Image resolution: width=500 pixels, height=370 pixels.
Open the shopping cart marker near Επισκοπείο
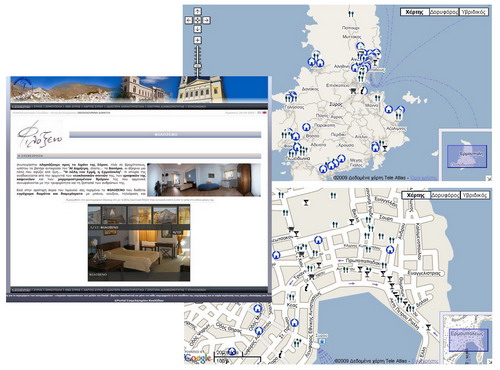coord(353,91)
